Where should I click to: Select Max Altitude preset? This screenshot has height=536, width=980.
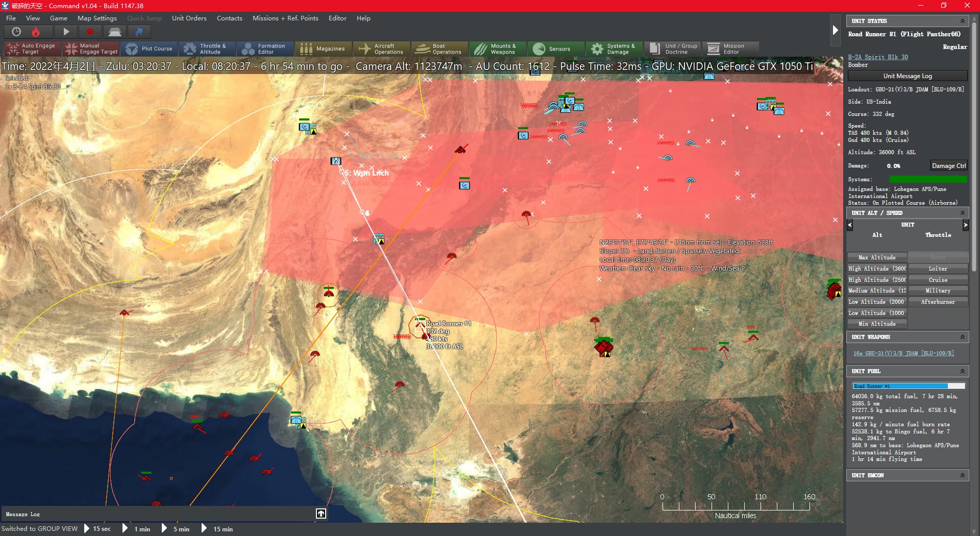tap(877, 257)
